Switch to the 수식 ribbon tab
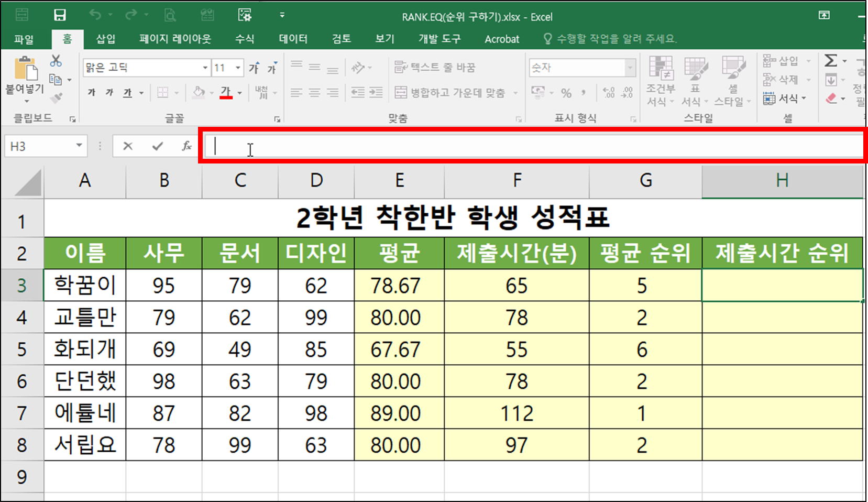Screen dimensions: 868x502 coord(244,38)
